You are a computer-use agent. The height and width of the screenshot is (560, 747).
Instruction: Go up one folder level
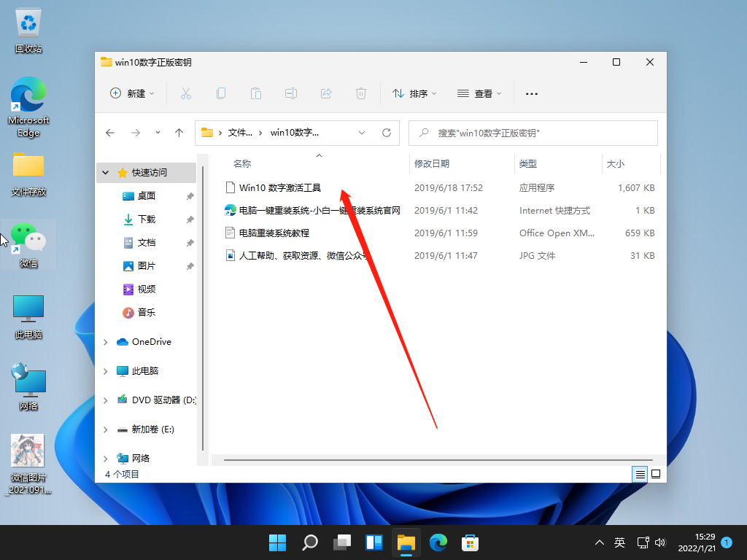coord(179,133)
